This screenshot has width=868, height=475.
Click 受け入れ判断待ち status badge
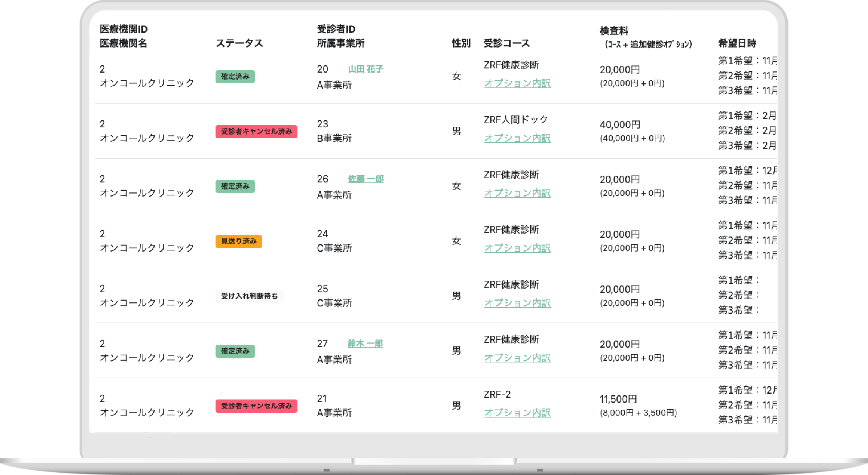[x=249, y=296]
